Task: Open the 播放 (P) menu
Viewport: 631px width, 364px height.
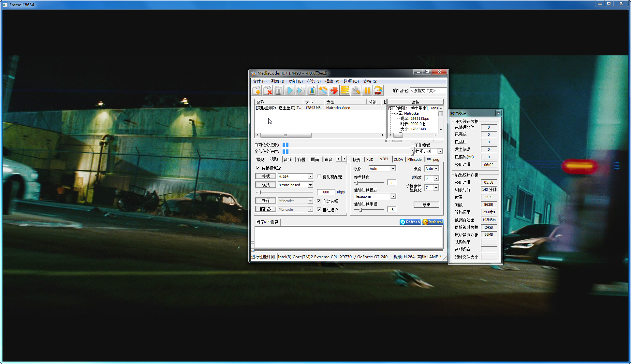Action: tap(332, 81)
